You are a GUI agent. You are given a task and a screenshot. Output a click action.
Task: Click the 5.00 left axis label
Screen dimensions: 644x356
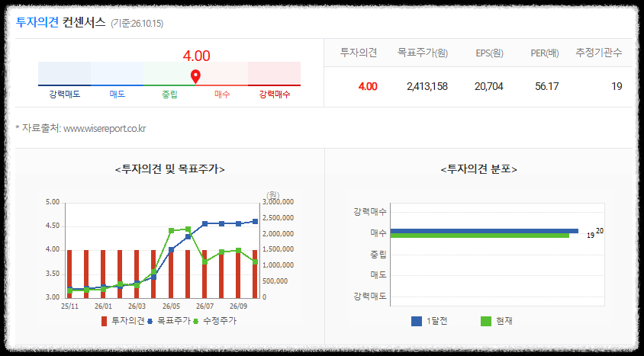pyautogui.click(x=53, y=202)
